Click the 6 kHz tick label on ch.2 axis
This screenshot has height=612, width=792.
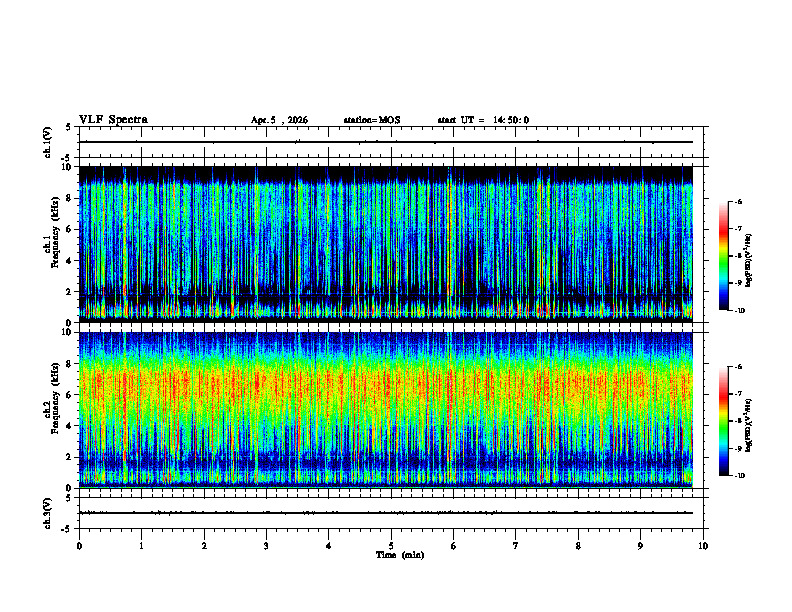pyautogui.click(x=70, y=395)
